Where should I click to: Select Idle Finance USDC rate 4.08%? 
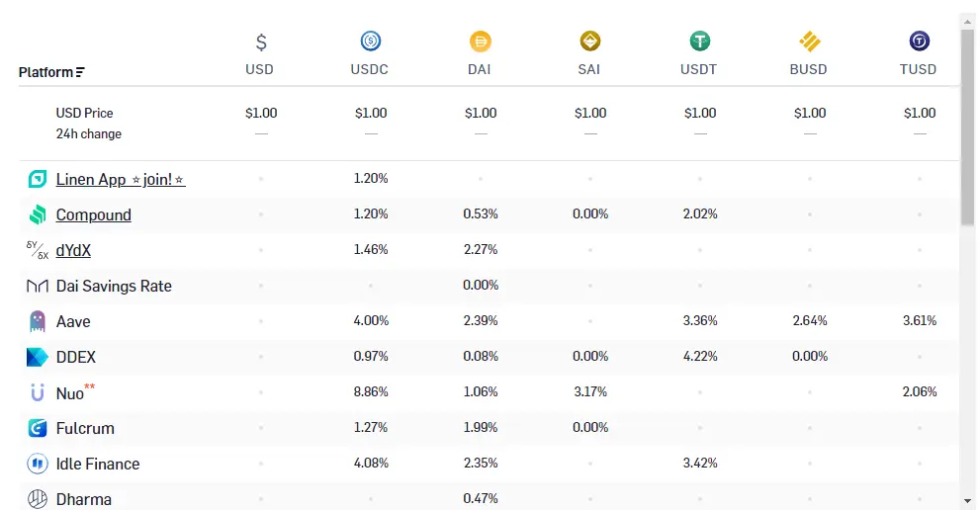tap(371, 464)
